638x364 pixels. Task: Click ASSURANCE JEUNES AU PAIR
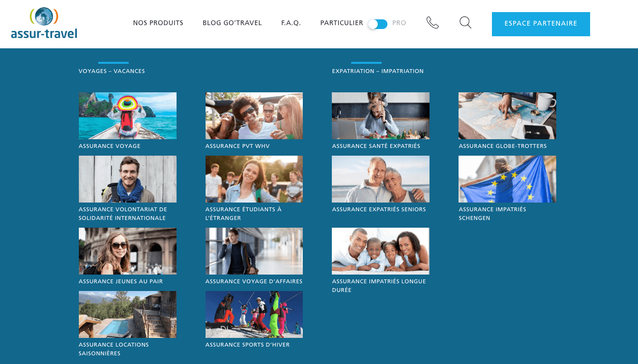[x=121, y=281]
